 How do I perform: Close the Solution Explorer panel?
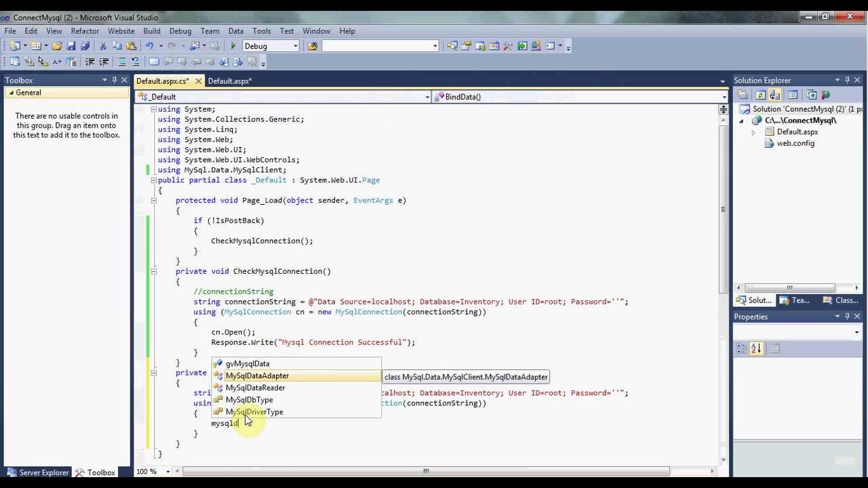point(857,80)
